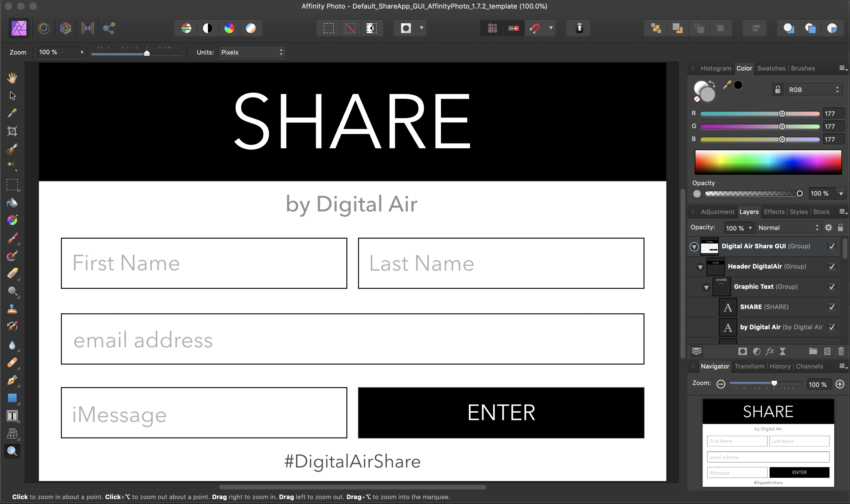Toggle visibility of Header DigitalAir group
850x504 pixels.
(x=832, y=267)
